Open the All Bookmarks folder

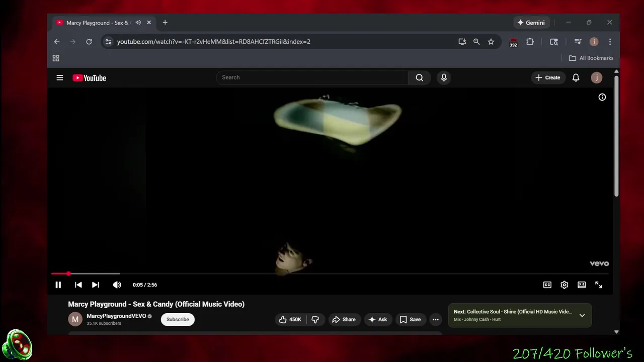[591, 58]
